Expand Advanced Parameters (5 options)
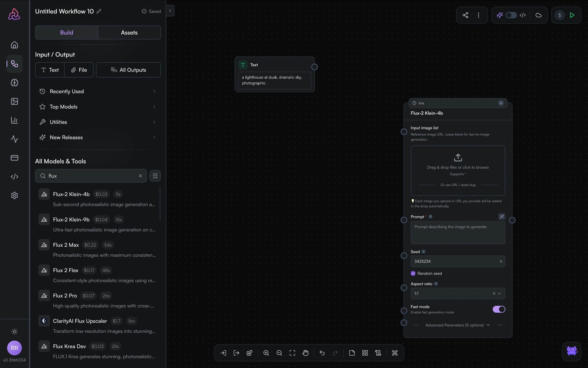This screenshot has height=368, width=588. 457,325
